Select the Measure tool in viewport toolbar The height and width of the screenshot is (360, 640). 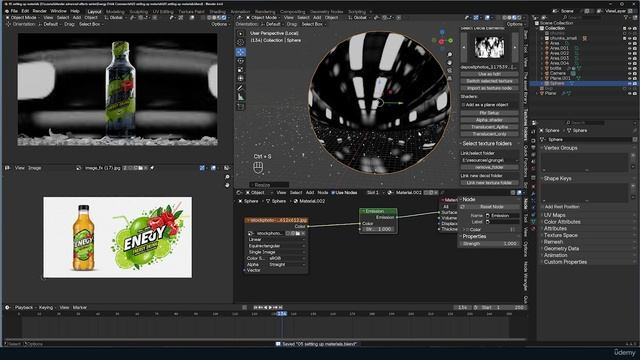coord(240,97)
